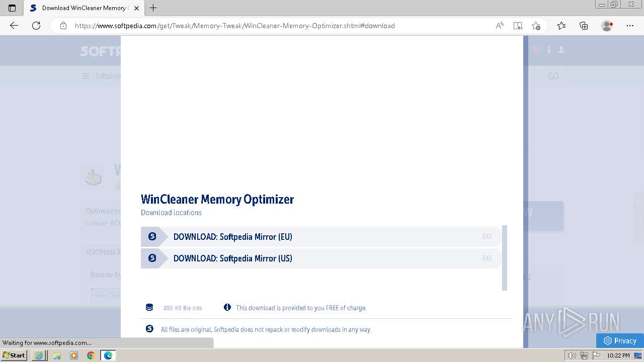
Task: Close the Download WinCleaner Memory tab
Action: tap(136, 8)
